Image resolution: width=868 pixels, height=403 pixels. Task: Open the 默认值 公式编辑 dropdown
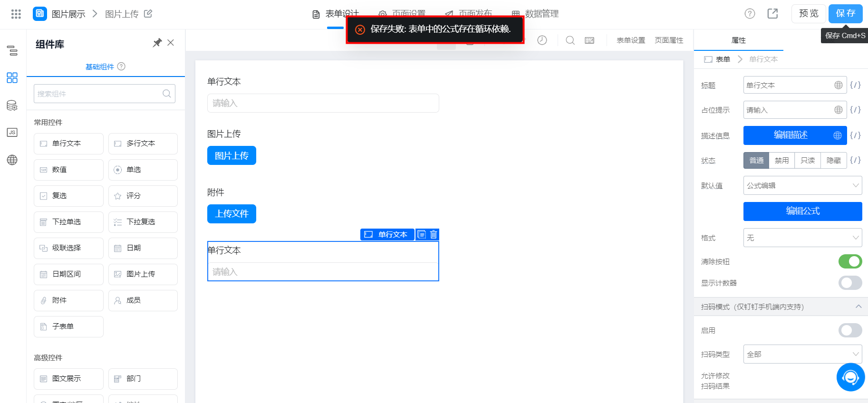(802, 185)
